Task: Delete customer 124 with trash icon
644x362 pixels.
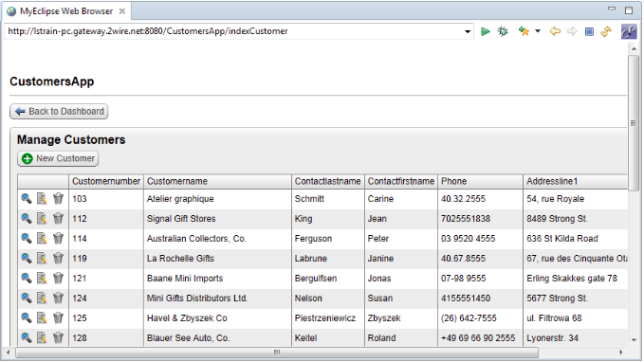Action: click(x=58, y=298)
